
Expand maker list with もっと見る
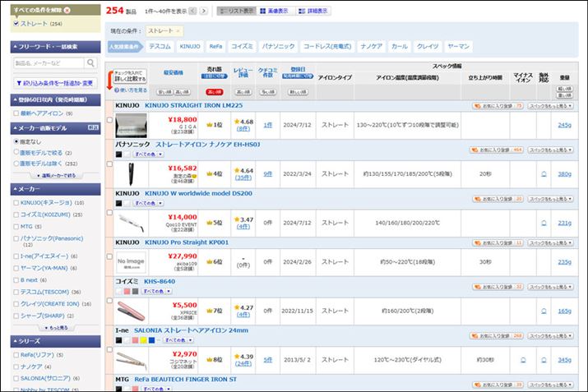53,326
